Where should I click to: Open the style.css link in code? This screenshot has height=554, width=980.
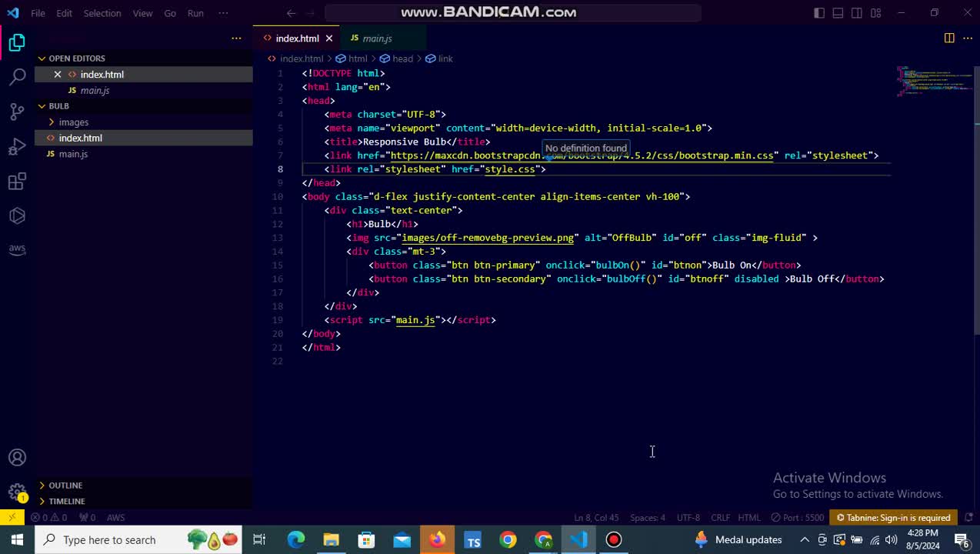[x=509, y=169]
